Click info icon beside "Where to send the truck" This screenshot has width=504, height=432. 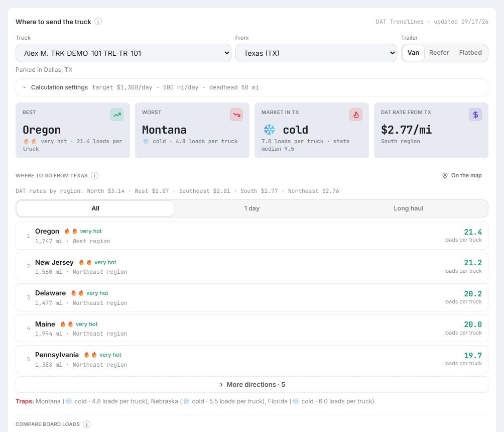point(98,22)
